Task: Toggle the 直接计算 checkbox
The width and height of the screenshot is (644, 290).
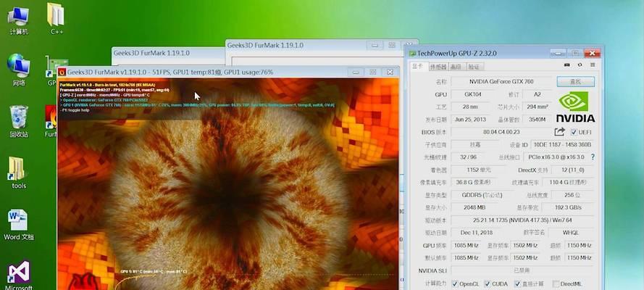Action: [517, 284]
